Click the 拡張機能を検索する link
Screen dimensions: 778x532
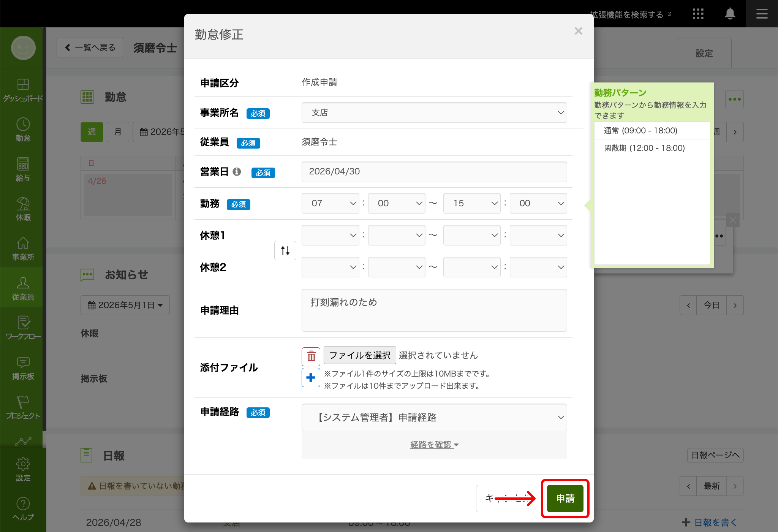click(x=631, y=14)
